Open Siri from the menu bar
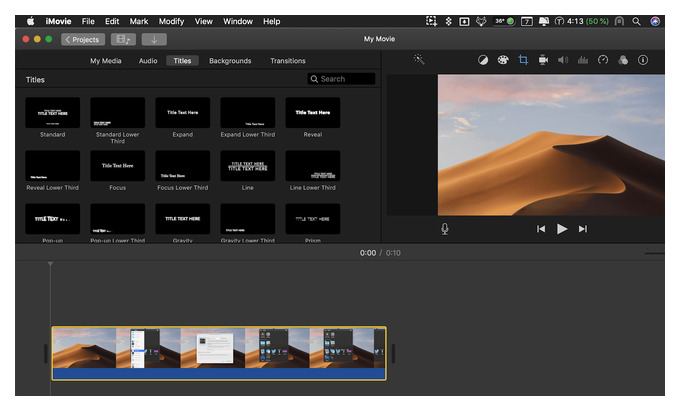680x411 pixels. point(655,21)
